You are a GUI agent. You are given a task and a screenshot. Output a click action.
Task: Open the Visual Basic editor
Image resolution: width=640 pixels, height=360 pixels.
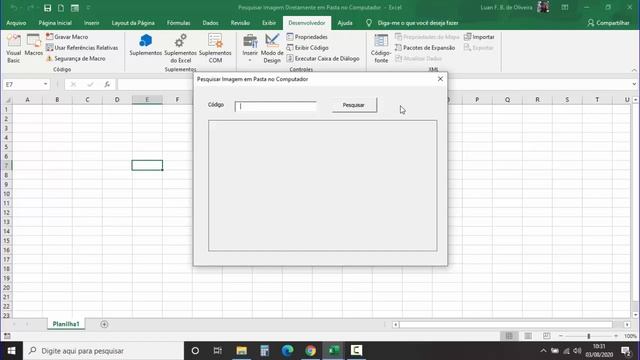pos(13,48)
